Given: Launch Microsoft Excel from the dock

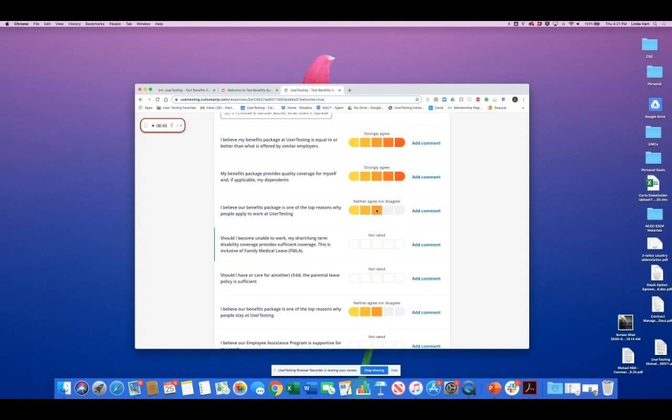Looking at the screenshot, I should [x=293, y=388].
